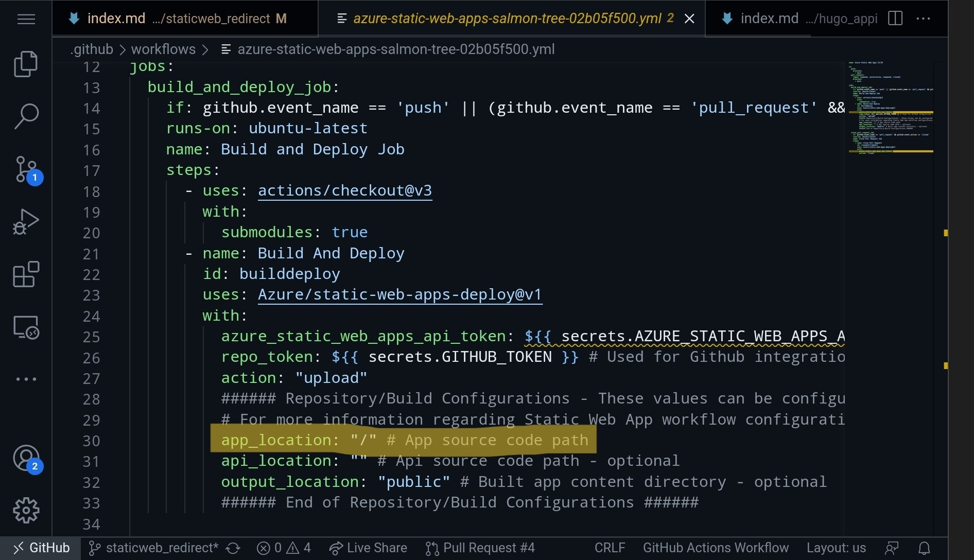Toggle the split editor layout
The height and width of the screenshot is (560, 974).
pyautogui.click(x=895, y=18)
